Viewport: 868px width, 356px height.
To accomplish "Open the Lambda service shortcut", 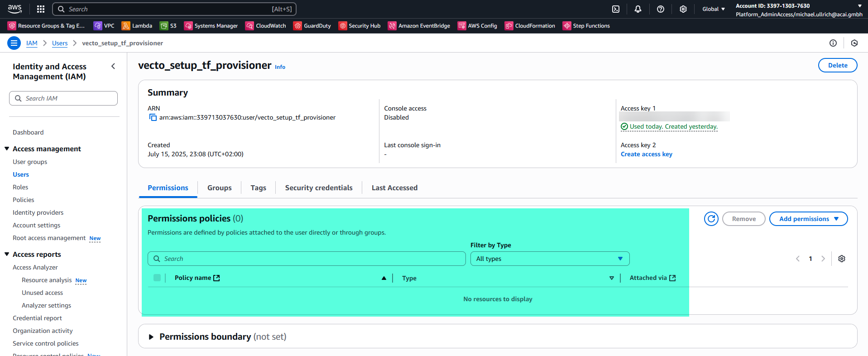I will [137, 26].
